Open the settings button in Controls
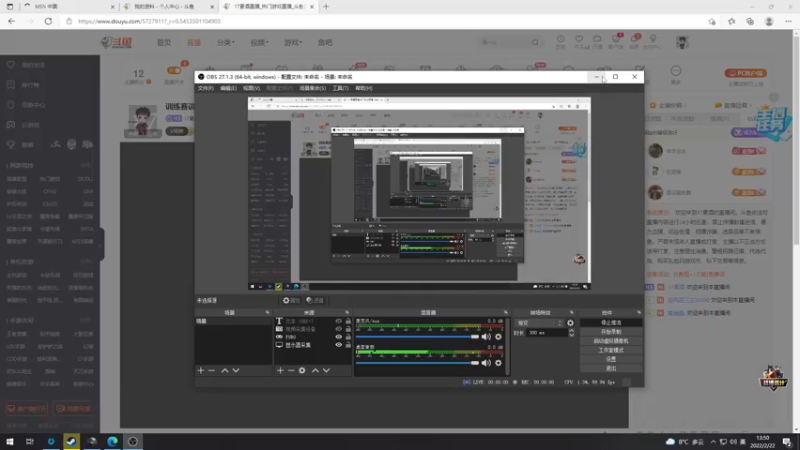The height and width of the screenshot is (450, 800). coord(611,359)
